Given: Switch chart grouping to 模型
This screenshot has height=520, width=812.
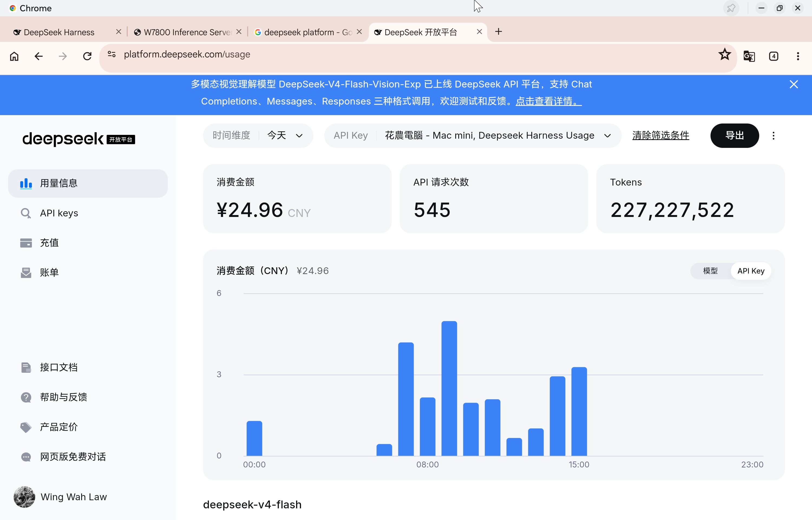Looking at the screenshot, I should [710, 271].
